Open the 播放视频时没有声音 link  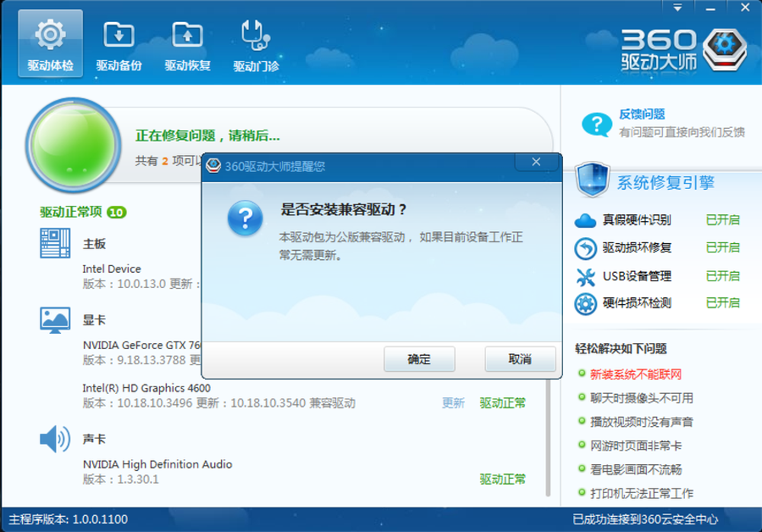click(642, 421)
